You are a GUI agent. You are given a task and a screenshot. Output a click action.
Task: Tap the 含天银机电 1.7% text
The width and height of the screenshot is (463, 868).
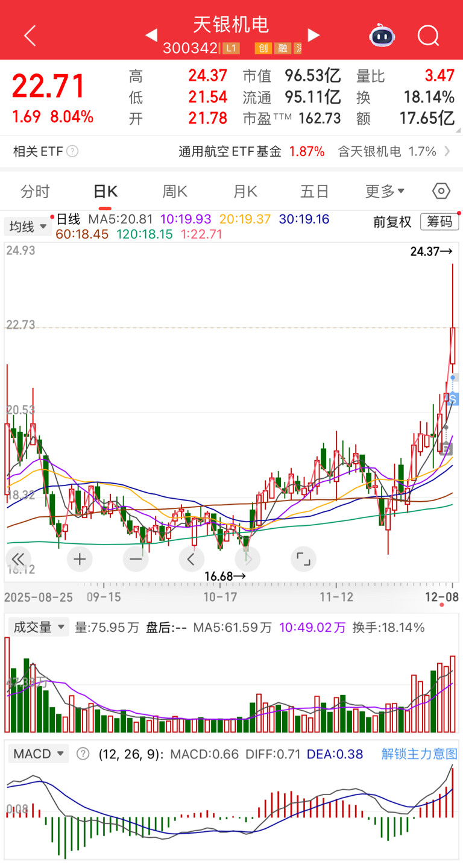pos(387,151)
